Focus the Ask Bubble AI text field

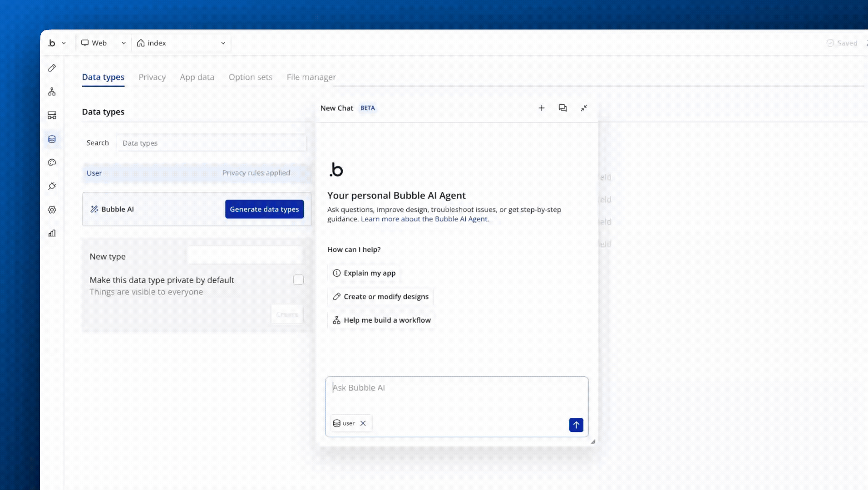click(456, 392)
